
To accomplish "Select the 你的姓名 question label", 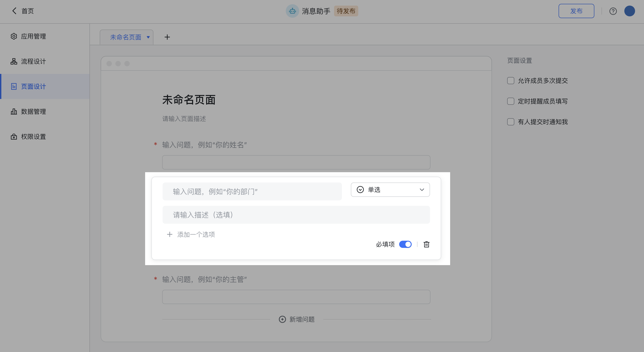I will click(x=205, y=145).
